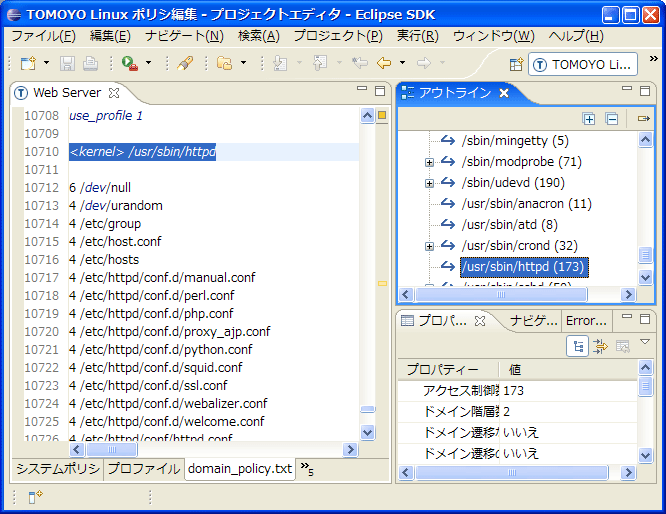
Task: Click the flashlight Search icon
Action: click(x=186, y=63)
